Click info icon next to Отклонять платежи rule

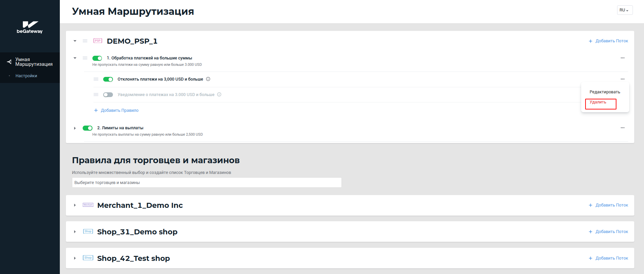click(208, 79)
